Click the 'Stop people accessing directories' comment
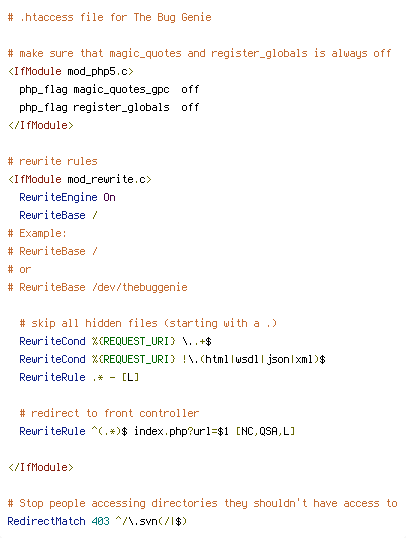The height and width of the screenshot is (538, 406). (202, 503)
